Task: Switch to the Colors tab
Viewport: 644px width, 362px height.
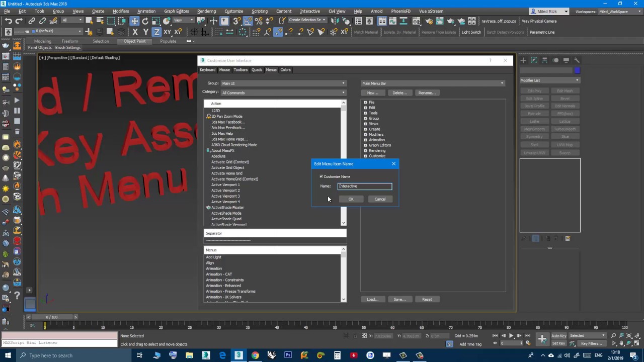Action: pos(285,70)
